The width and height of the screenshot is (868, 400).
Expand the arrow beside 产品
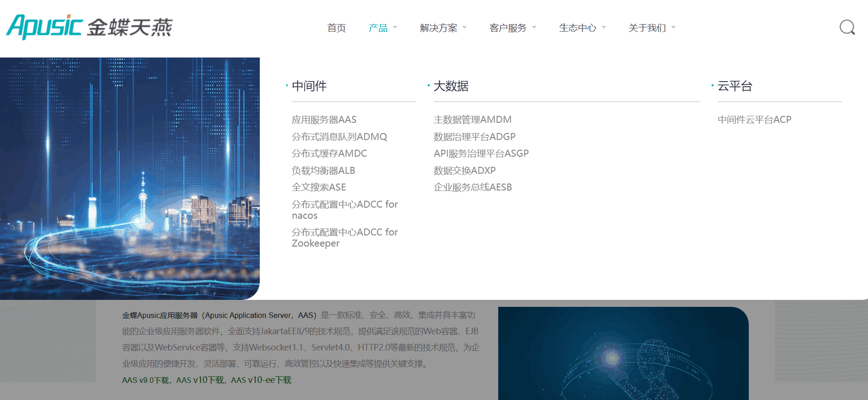[395, 27]
